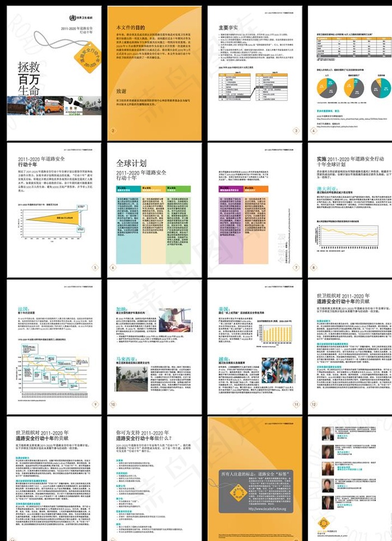The height and width of the screenshot is (541, 392).
Task: Select the country heading 马来西亚
Action: point(127,360)
